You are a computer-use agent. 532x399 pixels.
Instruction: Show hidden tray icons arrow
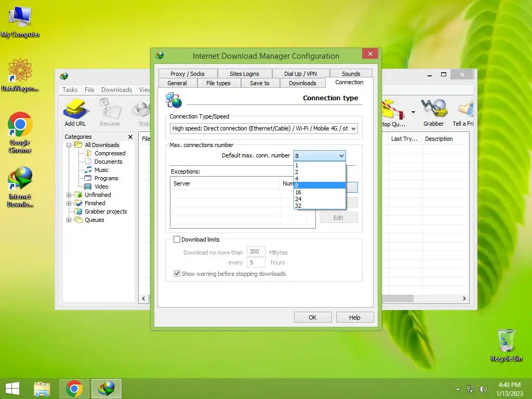tap(458, 389)
